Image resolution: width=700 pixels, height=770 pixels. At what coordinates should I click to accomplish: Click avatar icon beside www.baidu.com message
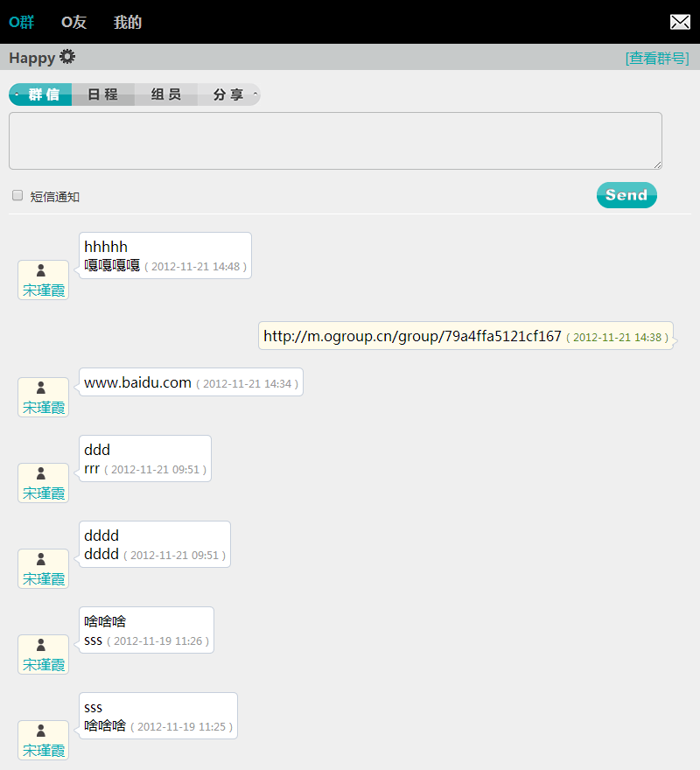pyautogui.click(x=41, y=388)
